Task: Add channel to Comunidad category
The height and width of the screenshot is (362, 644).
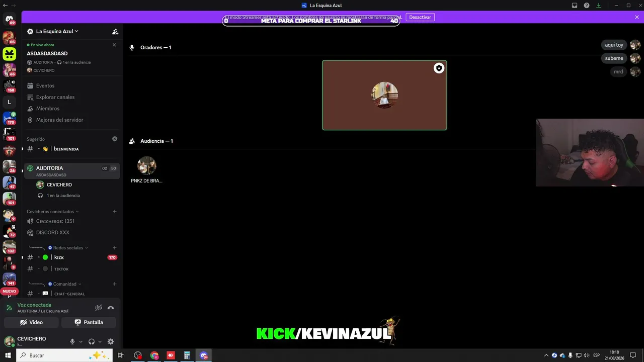Action: click(115, 284)
